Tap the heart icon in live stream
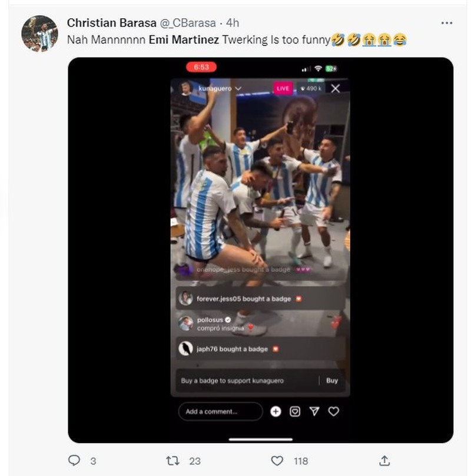The height and width of the screenshot is (476, 471). [333, 412]
